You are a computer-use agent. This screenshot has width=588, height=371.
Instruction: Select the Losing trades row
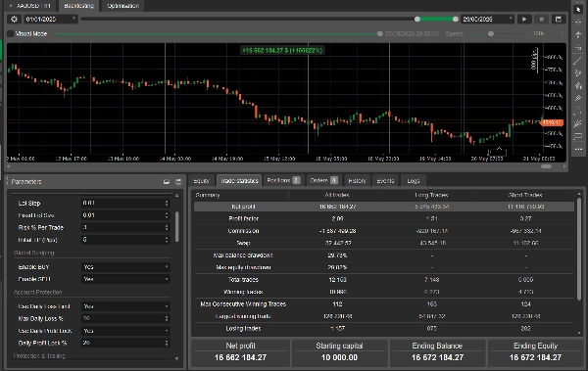point(384,328)
